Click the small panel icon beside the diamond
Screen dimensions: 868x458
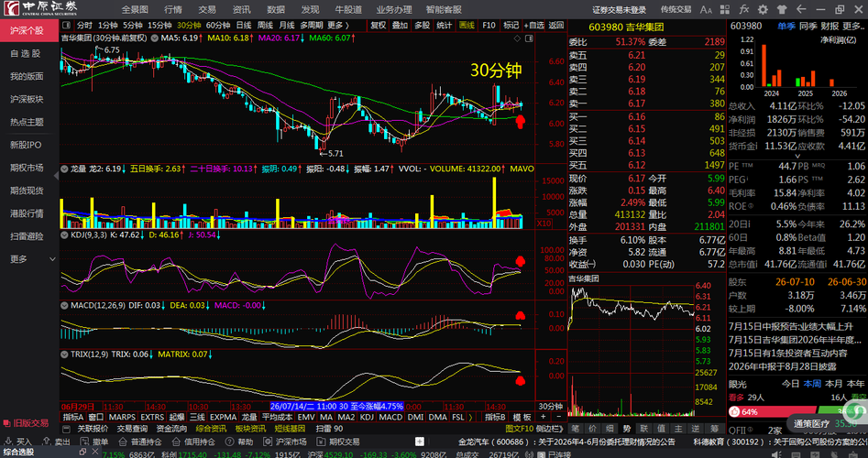click(529, 38)
